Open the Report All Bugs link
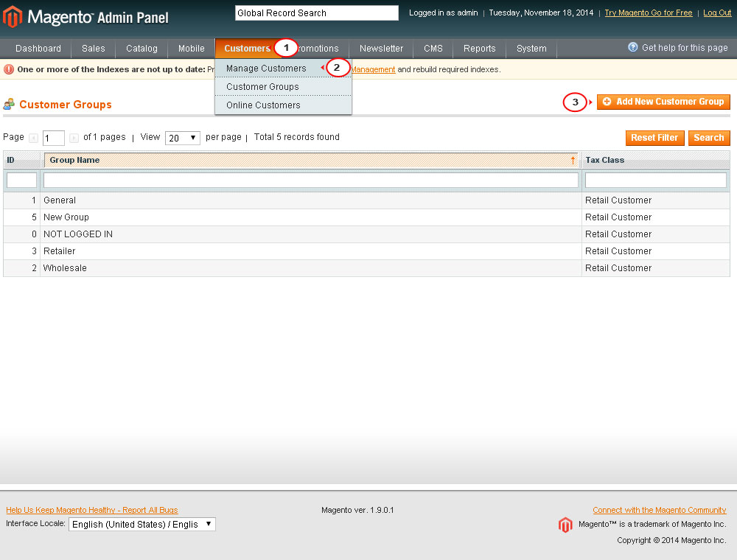Viewport: 737px width, 560px height. [x=92, y=510]
